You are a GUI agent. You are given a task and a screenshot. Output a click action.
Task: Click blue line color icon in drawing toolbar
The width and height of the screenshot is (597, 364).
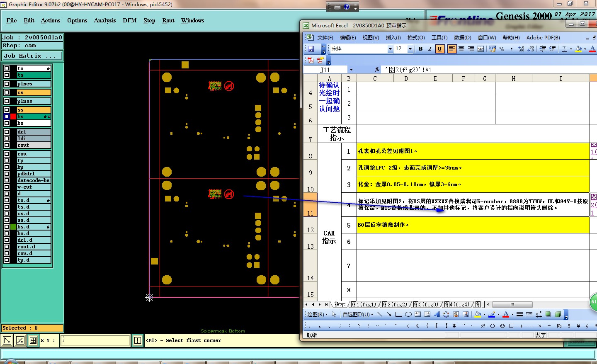coord(491,314)
